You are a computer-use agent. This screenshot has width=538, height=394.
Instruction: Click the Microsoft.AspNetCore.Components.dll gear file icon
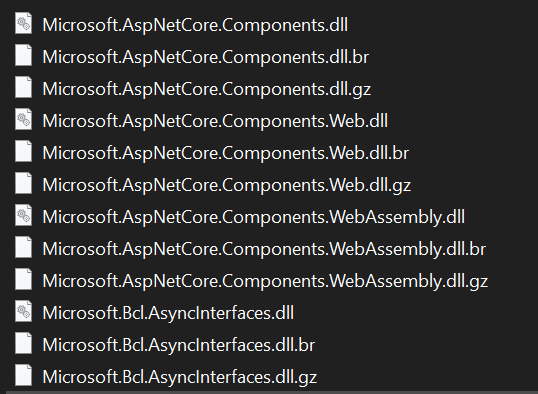pyautogui.click(x=23, y=23)
